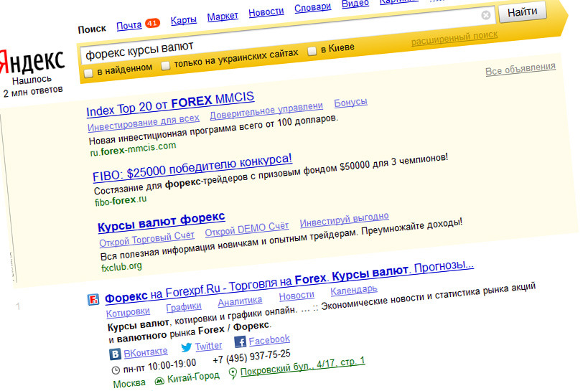Open the 'Календарь' sitelink
Image resolution: width=588 pixels, height=391 pixels.
pyautogui.click(x=354, y=290)
